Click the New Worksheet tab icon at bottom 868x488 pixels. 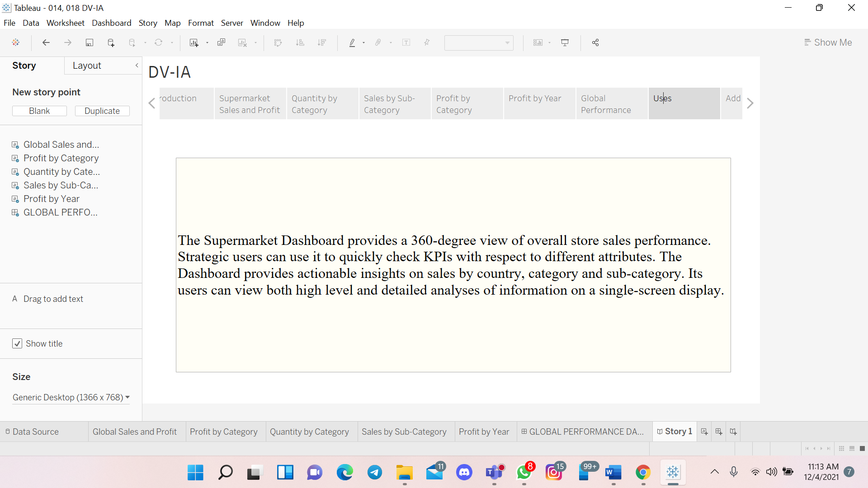pyautogui.click(x=704, y=432)
